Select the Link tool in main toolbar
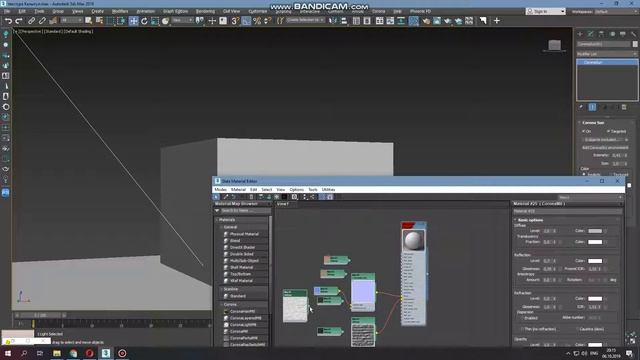640x360 pixels. click(x=31, y=21)
